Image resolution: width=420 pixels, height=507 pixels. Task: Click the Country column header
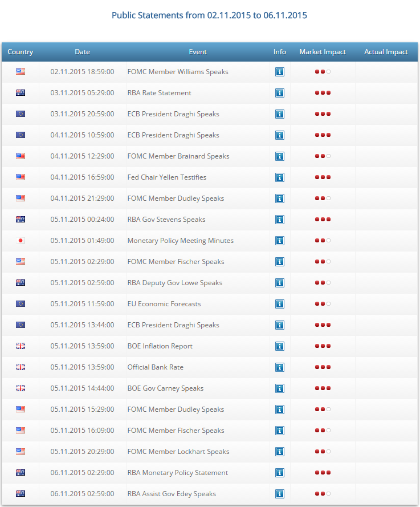click(x=21, y=52)
